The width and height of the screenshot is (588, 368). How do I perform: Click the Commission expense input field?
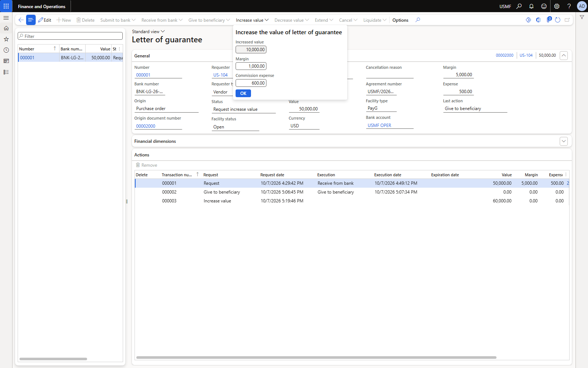251,83
